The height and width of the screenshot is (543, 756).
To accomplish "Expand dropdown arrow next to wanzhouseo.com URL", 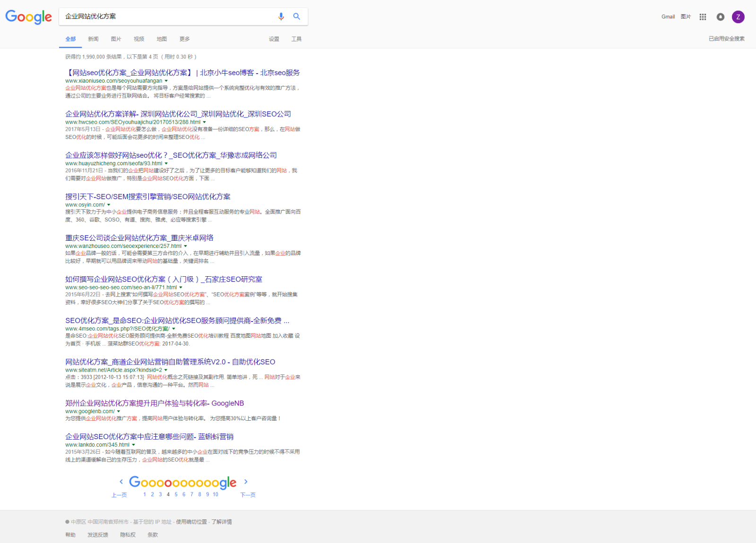I will pyautogui.click(x=186, y=246).
